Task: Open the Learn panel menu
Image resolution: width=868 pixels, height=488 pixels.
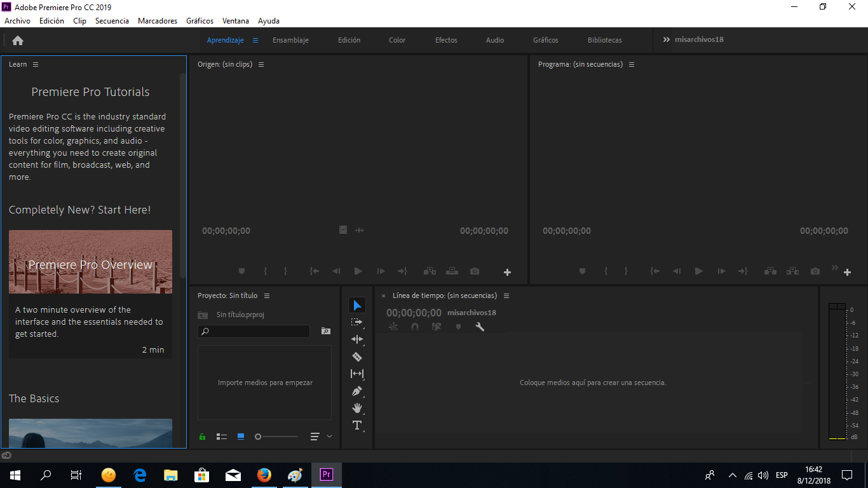Action: coord(36,64)
